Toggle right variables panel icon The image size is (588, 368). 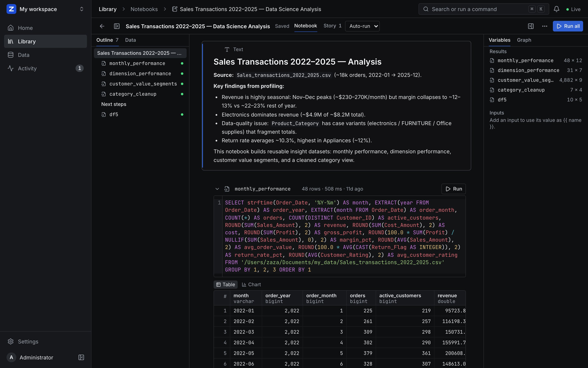[531, 26]
